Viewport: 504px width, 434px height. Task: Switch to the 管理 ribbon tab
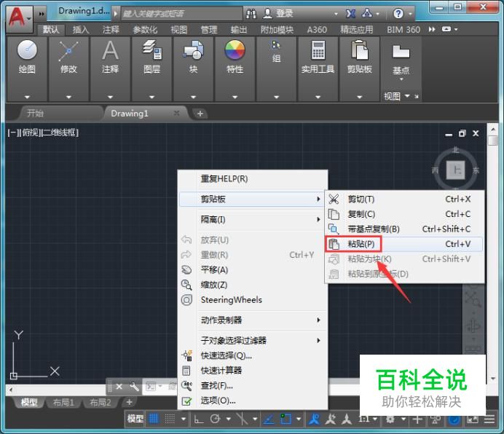pyautogui.click(x=209, y=30)
